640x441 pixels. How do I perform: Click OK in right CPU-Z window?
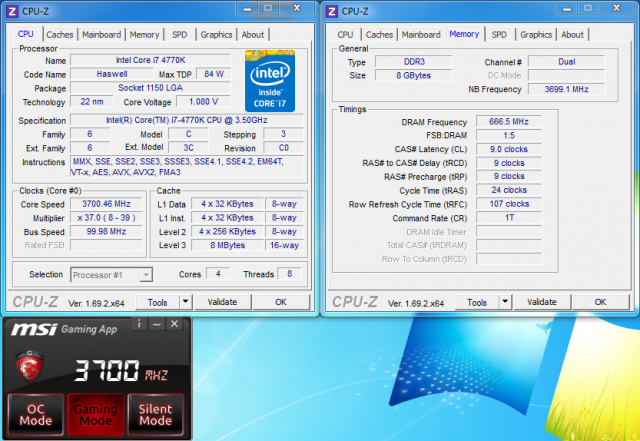point(600,302)
